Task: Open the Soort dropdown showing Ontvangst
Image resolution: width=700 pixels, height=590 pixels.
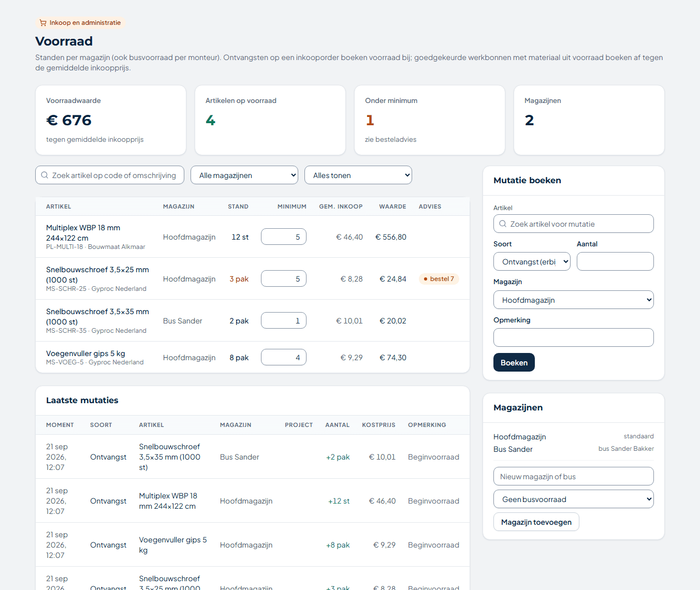Action: pos(532,261)
